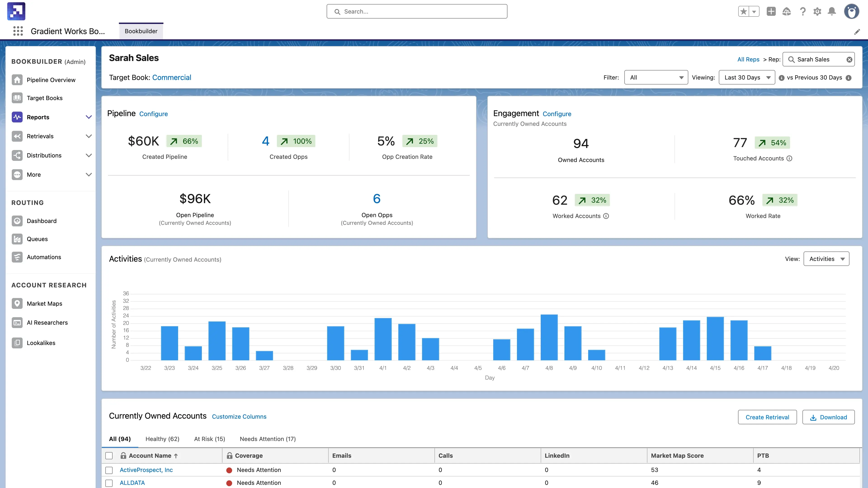Open the App Launcher dots icon
This screenshot has height=488, width=868.
18,31
